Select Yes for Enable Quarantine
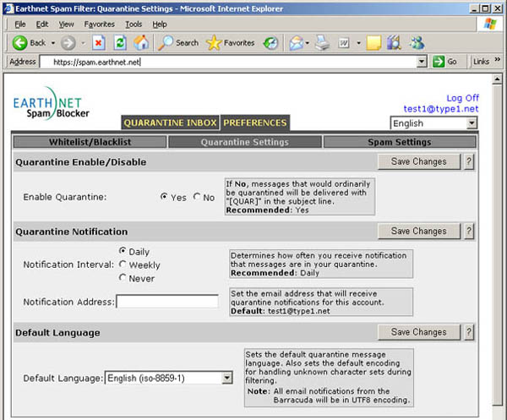Image resolution: width=507 pixels, height=420 pixels. (x=164, y=197)
